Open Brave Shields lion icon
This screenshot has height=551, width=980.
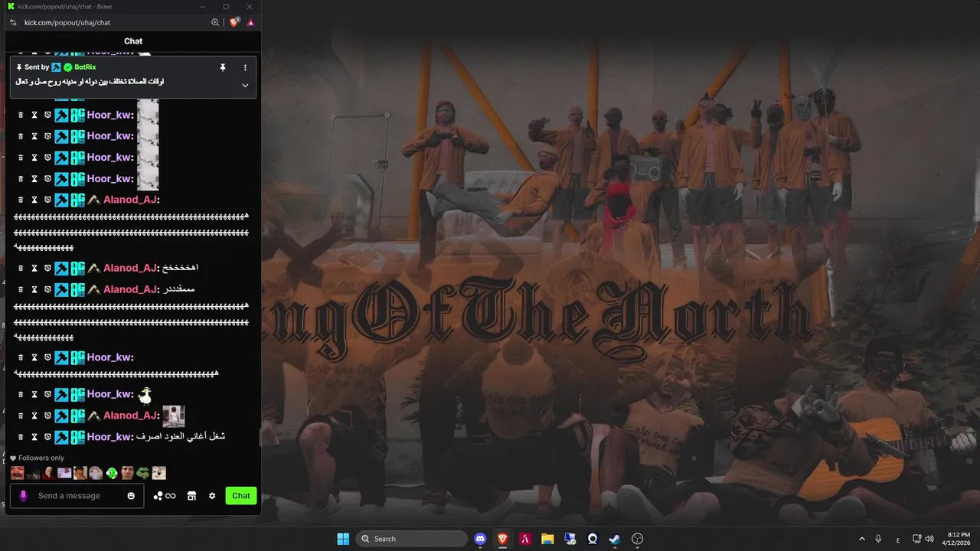(234, 23)
